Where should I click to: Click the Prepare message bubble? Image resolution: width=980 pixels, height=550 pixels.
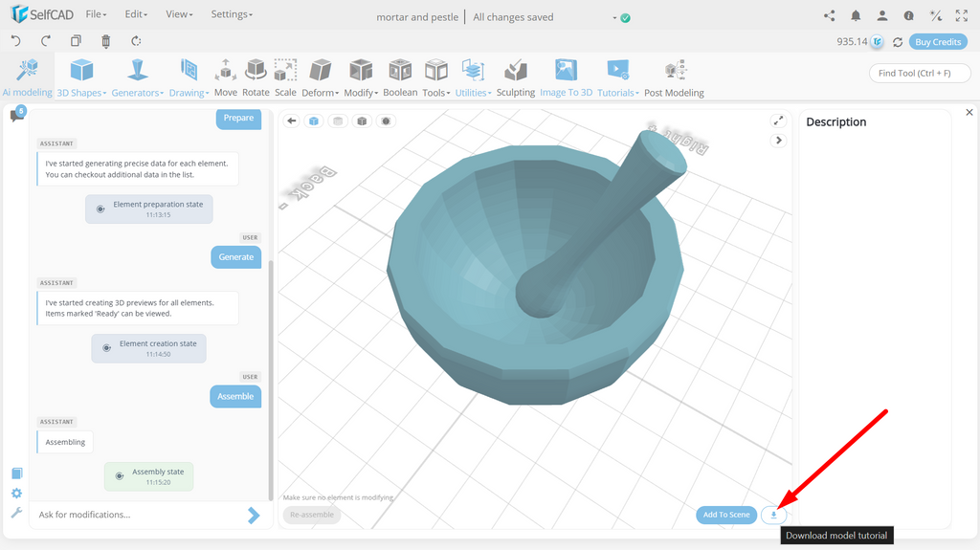pos(238,118)
